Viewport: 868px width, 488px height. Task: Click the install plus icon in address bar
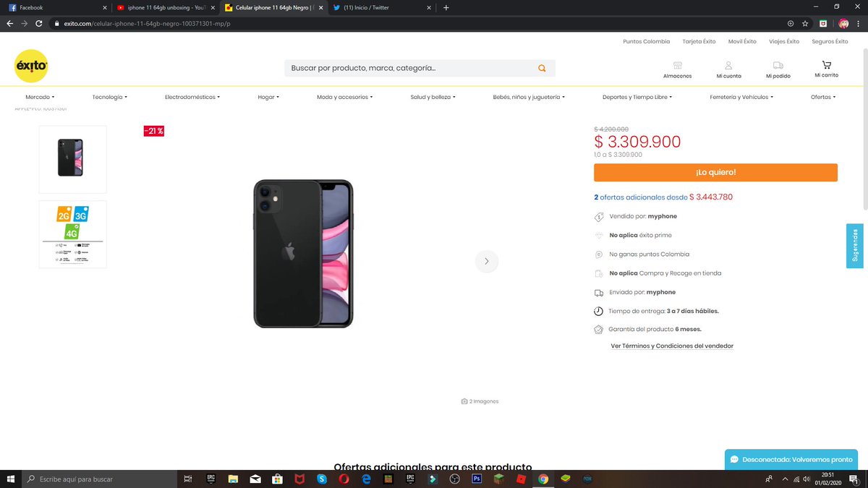click(790, 23)
